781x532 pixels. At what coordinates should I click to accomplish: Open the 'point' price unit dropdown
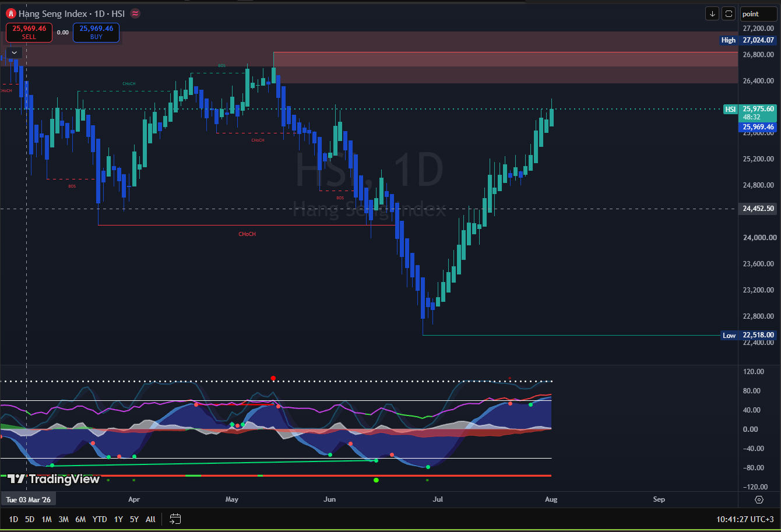coord(759,14)
